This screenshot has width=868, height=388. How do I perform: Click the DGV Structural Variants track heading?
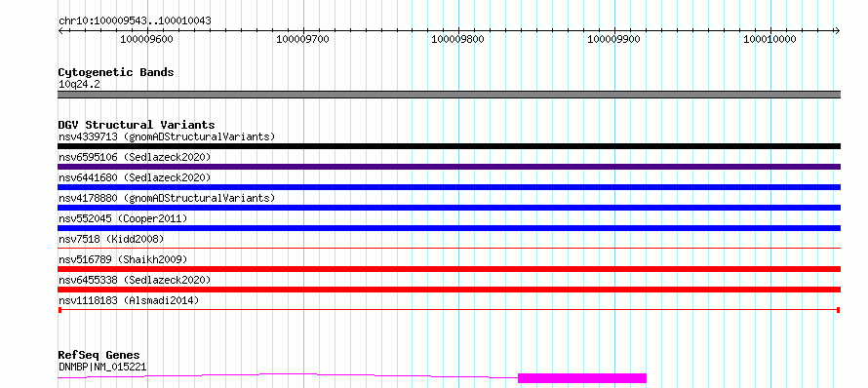coord(137,125)
